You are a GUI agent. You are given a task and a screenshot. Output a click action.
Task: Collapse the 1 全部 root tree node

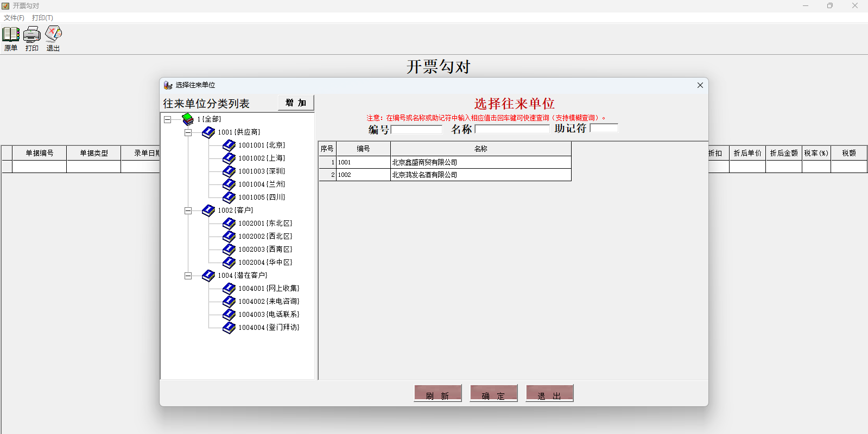point(168,119)
